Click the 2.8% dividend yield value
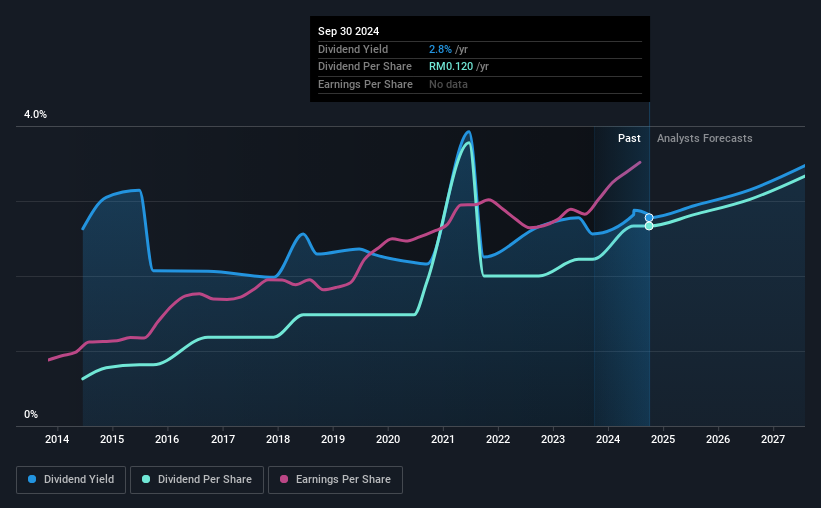 tap(440, 49)
